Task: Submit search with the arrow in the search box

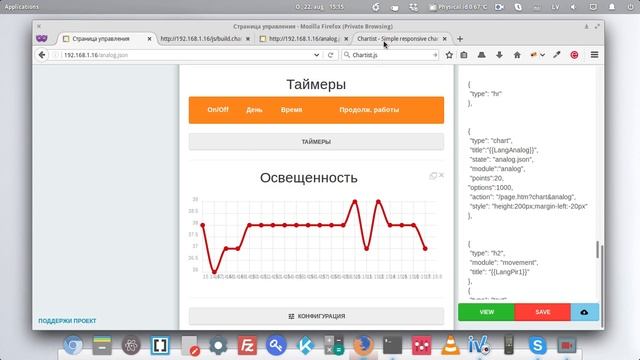Action: click(435, 55)
